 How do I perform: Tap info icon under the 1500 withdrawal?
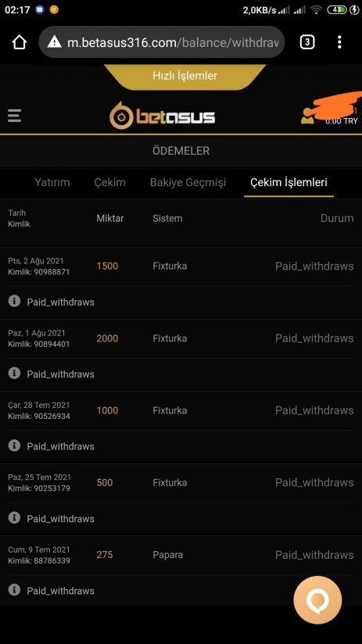[14, 302]
